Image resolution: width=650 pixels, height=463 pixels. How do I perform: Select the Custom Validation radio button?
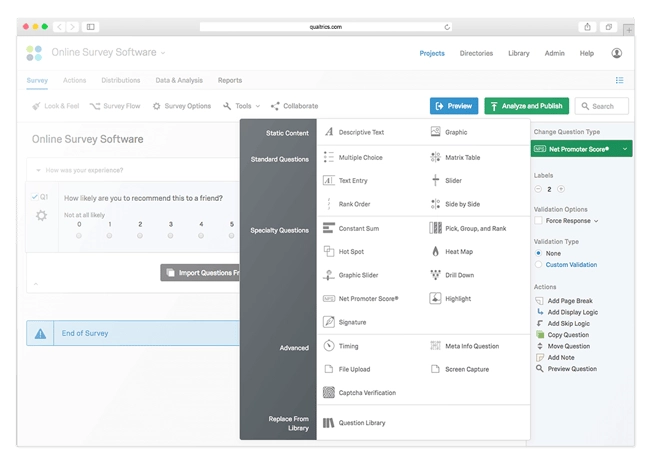[x=540, y=265]
